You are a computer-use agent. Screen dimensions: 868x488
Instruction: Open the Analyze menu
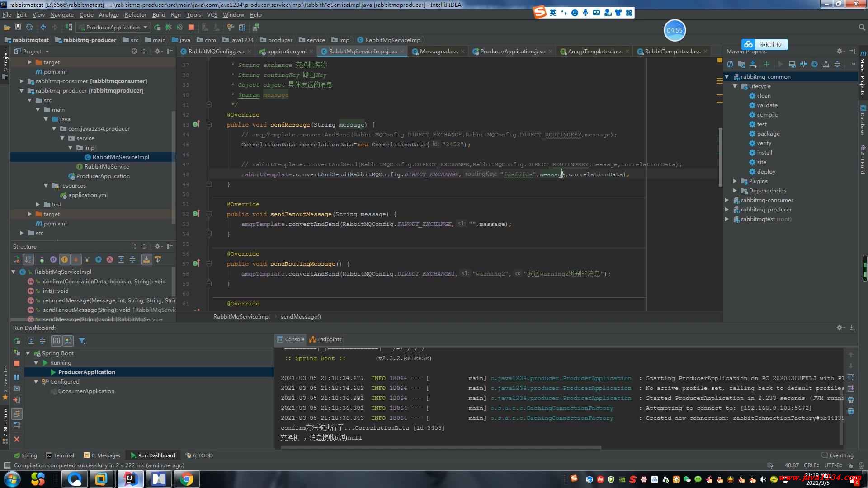[x=108, y=14]
